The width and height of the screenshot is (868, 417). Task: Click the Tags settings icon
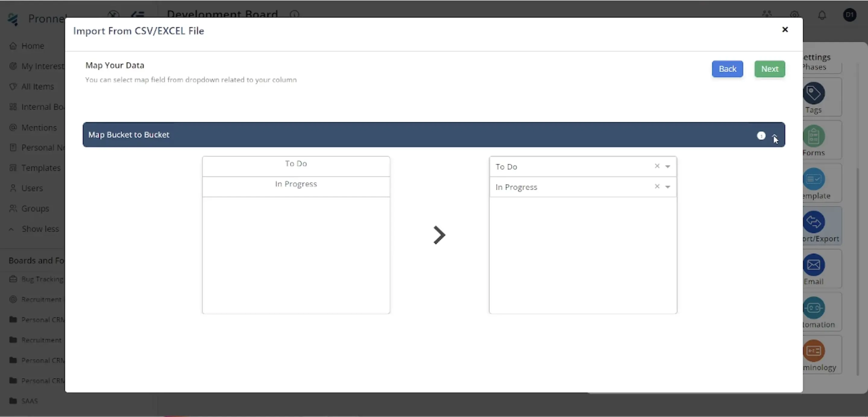814,93
